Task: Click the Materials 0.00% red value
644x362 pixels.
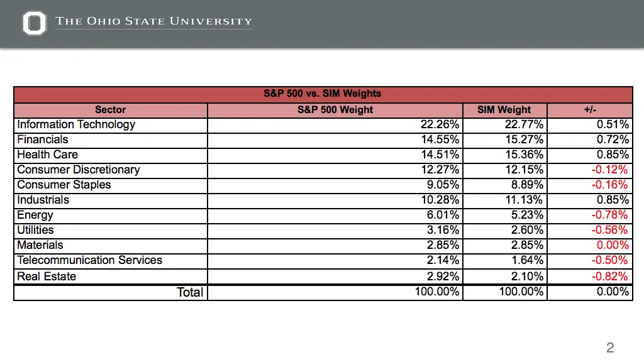Action: (x=613, y=246)
